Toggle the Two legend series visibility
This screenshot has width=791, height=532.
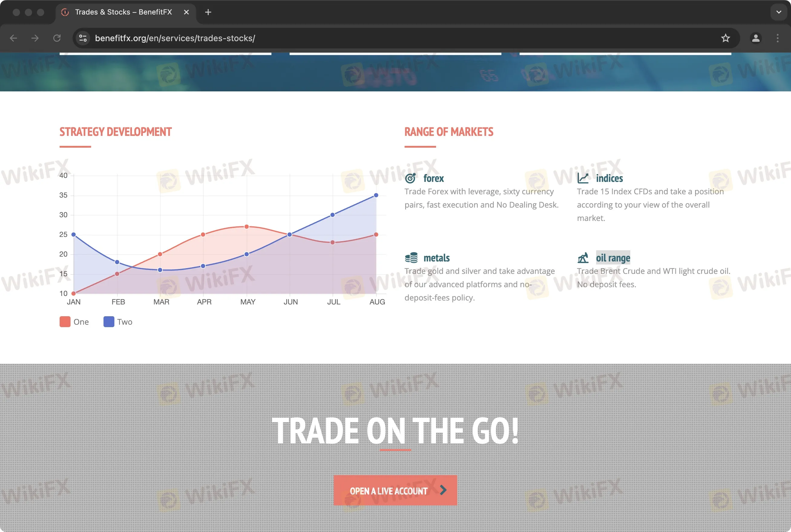tap(117, 321)
